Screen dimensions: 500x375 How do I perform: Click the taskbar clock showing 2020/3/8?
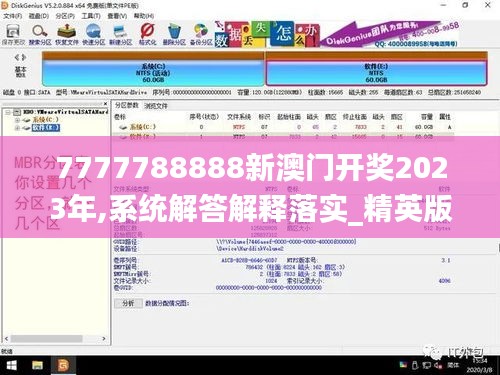[479, 365]
